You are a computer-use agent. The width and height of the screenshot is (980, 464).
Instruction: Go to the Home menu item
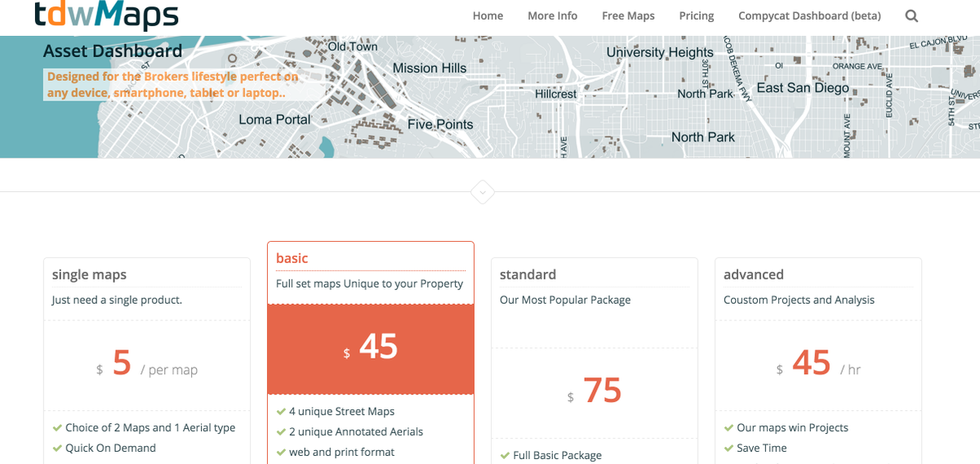488,16
